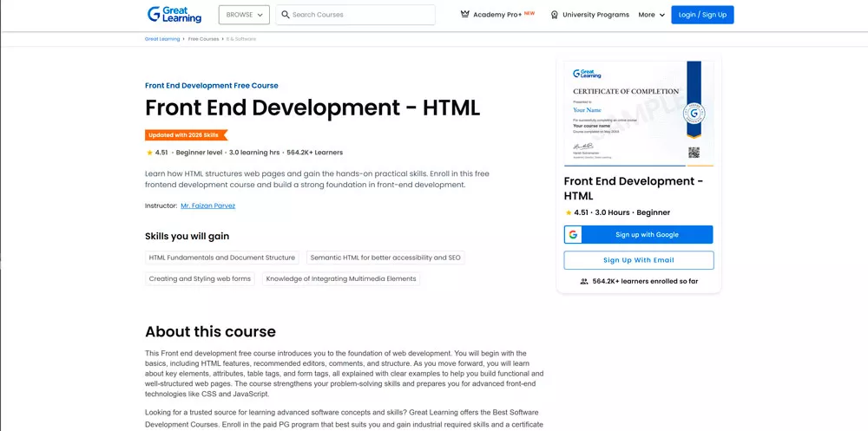Click Sign up with Google button
Viewport: 868px width, 431px height.
tap(638, 235)
